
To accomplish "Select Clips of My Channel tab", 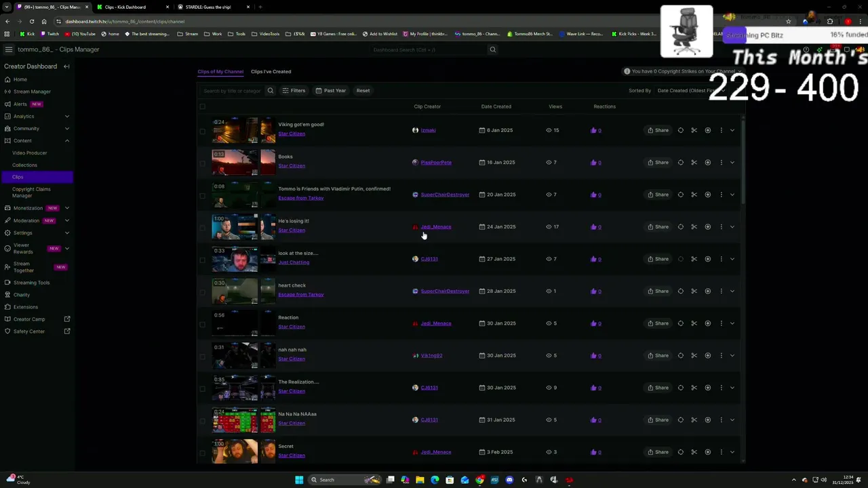I will [x=220, y=71].
